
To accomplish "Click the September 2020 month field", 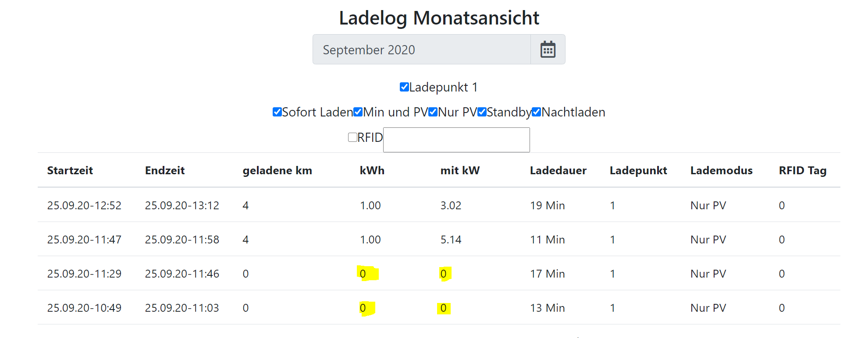I will (x=421, y=49).
